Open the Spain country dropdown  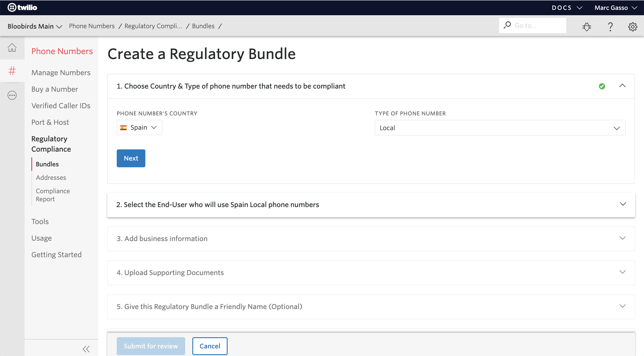click(139, 127)
